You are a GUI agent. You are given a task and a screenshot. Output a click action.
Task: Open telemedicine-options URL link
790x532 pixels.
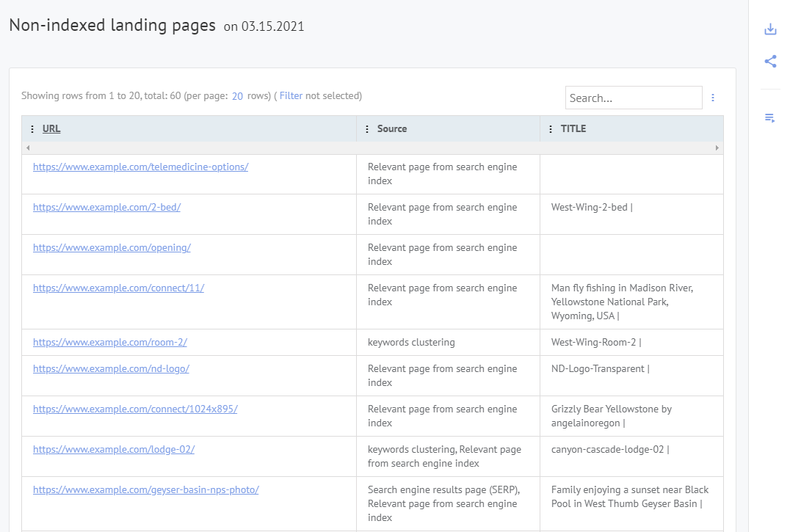pos(140,167)
